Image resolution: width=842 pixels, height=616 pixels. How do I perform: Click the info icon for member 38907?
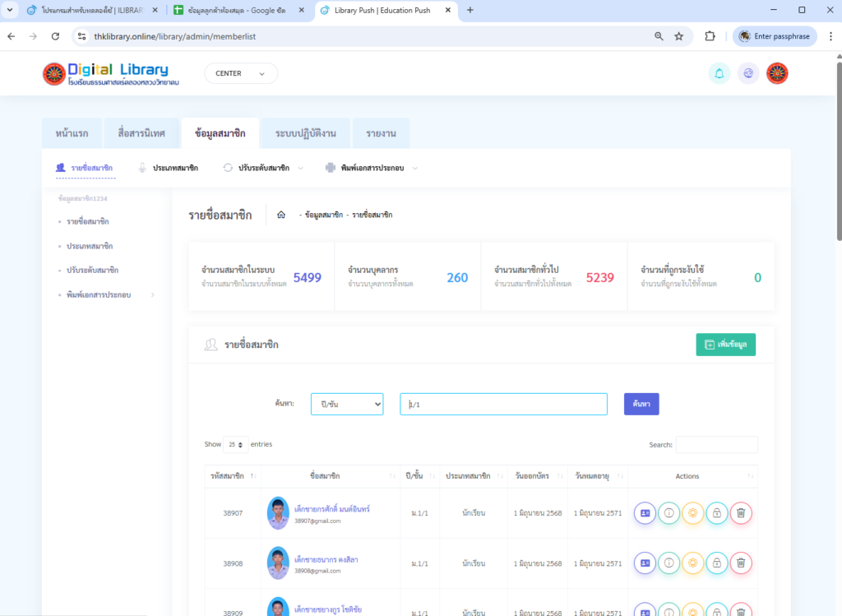coord(669,513)
